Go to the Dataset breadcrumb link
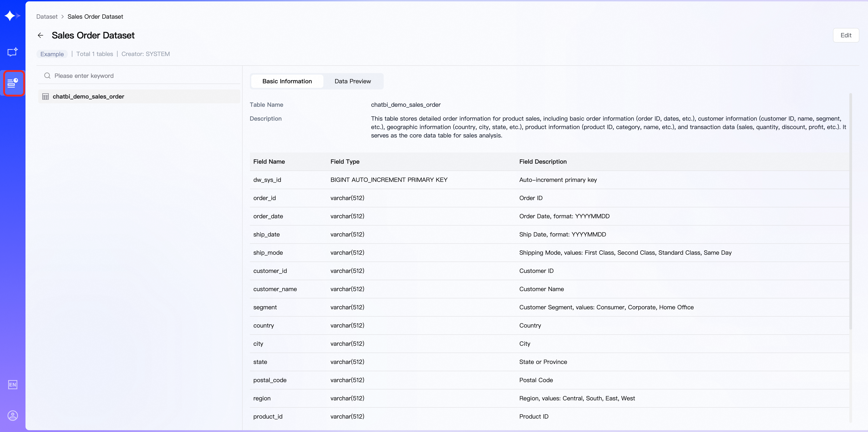 point(47,17)
